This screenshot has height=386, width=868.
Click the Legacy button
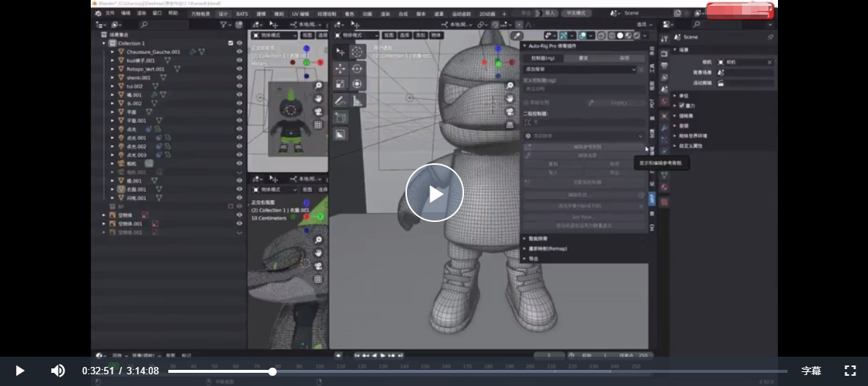tap(619, 103)
